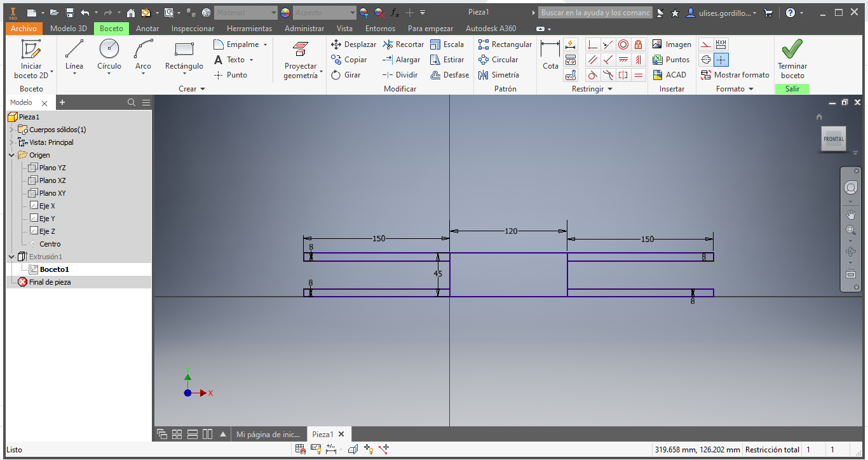Toggle Centerline format
This screenshot has height=460, width=868.
click(705, 60)
